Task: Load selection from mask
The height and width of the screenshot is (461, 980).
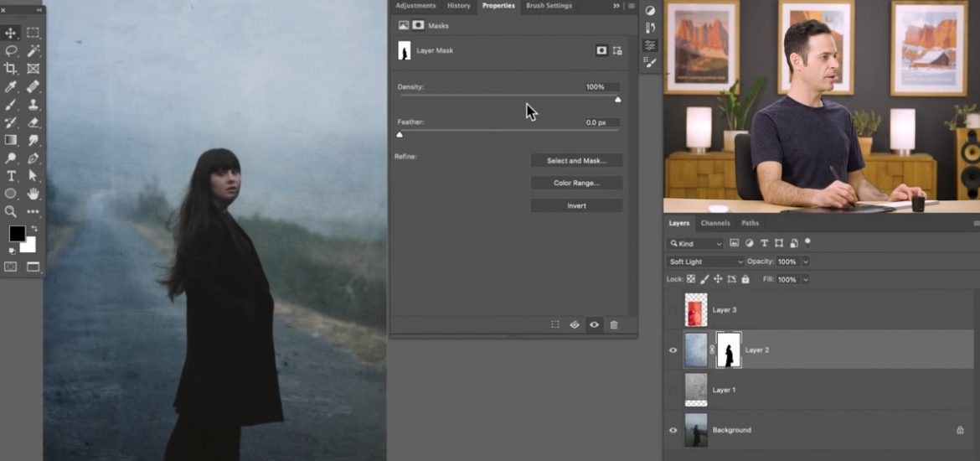Action: pyautogui.click(x=555, y=324)
